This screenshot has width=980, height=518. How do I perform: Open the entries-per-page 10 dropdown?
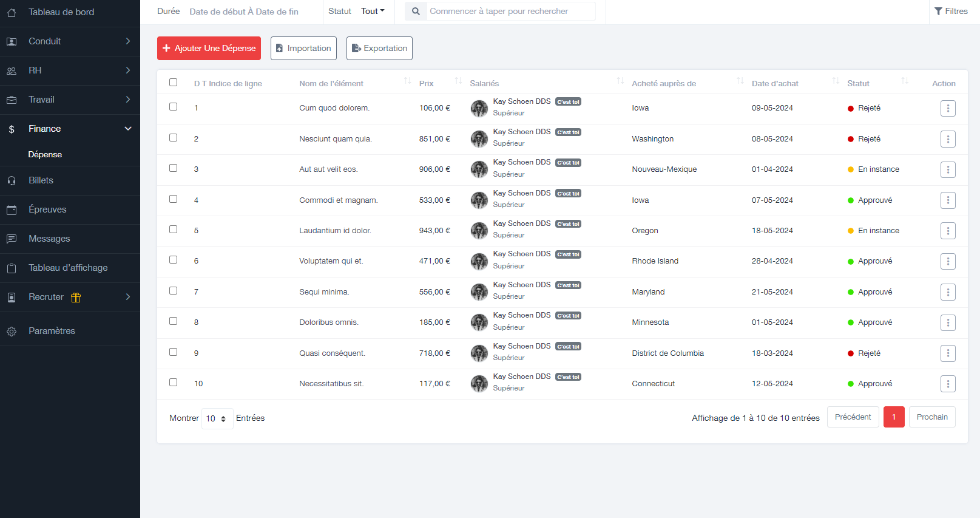click(x=217, y=418)
